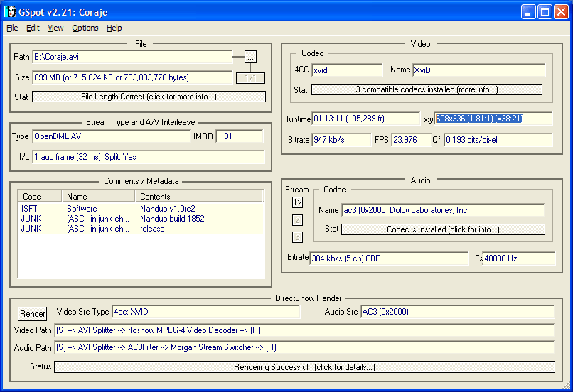The width and height of the screenshot is (573, 392).
Task: Click the audio codec Name field ac3
Action: (443, 210)
